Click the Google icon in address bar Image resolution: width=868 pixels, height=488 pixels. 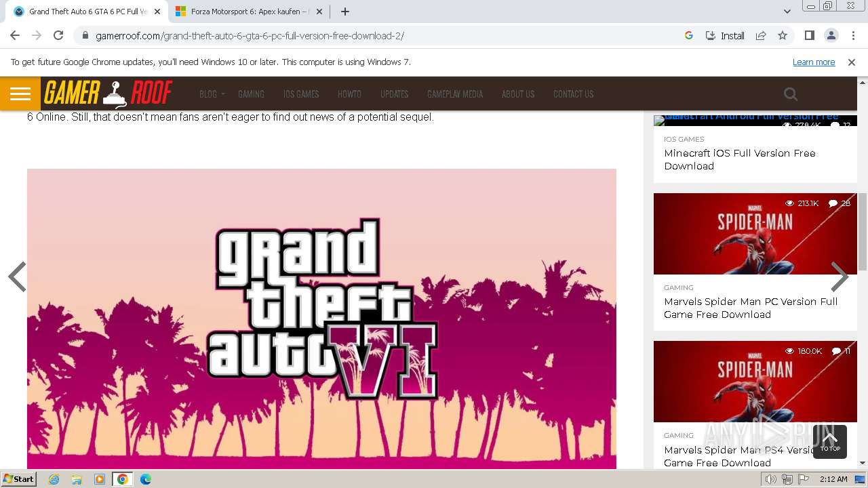pyautogui.click(x=689, y=35)
